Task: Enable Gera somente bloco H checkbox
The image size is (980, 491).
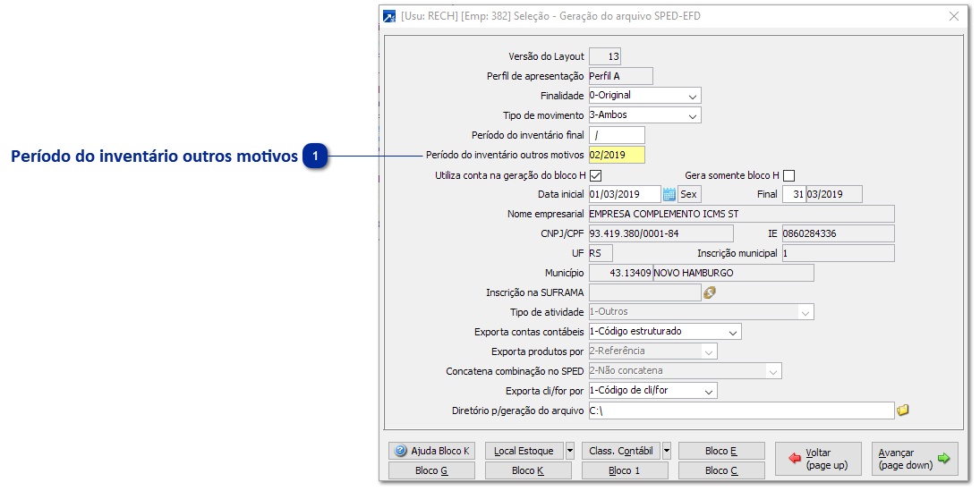Action: [788, 175]
